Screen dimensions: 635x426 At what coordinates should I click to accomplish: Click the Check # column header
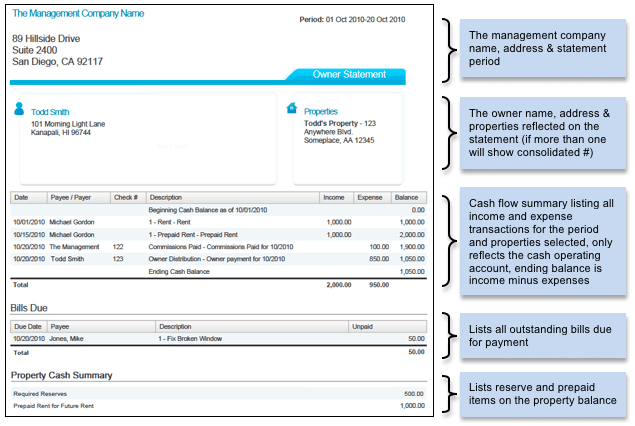(x=126, y=197)
